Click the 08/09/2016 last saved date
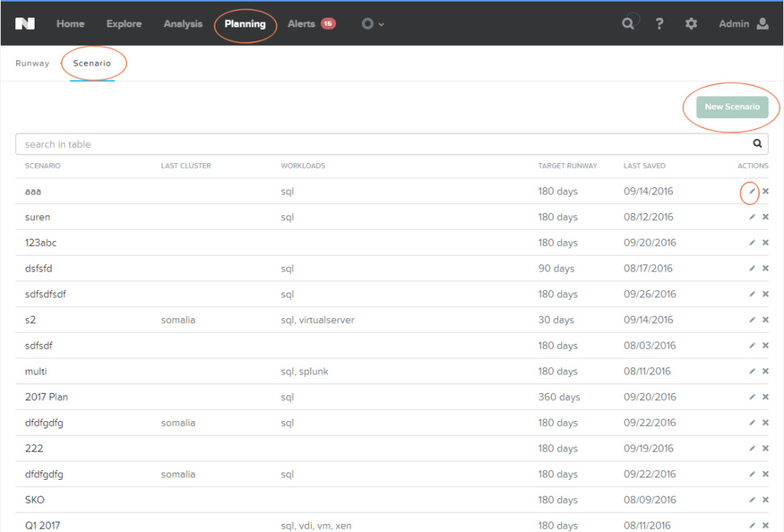This screenshot has width=784, height=532. (x=650, y=500)
